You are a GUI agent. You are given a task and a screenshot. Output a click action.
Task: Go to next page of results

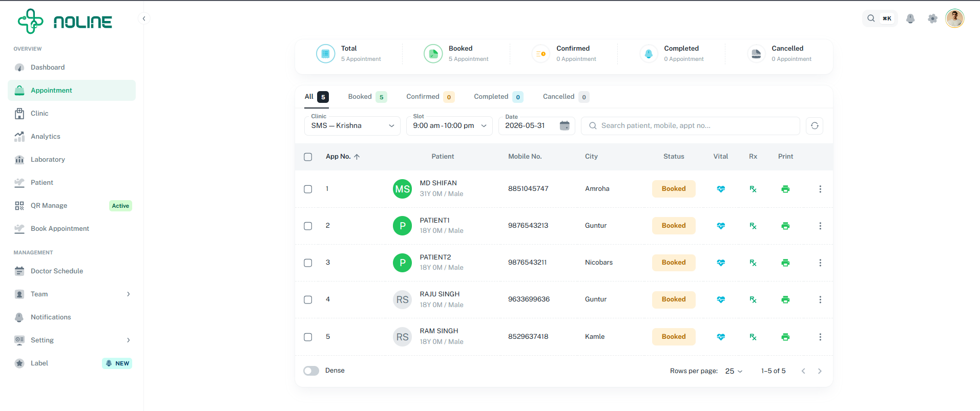pyautogui.click(x=820, y=371)
